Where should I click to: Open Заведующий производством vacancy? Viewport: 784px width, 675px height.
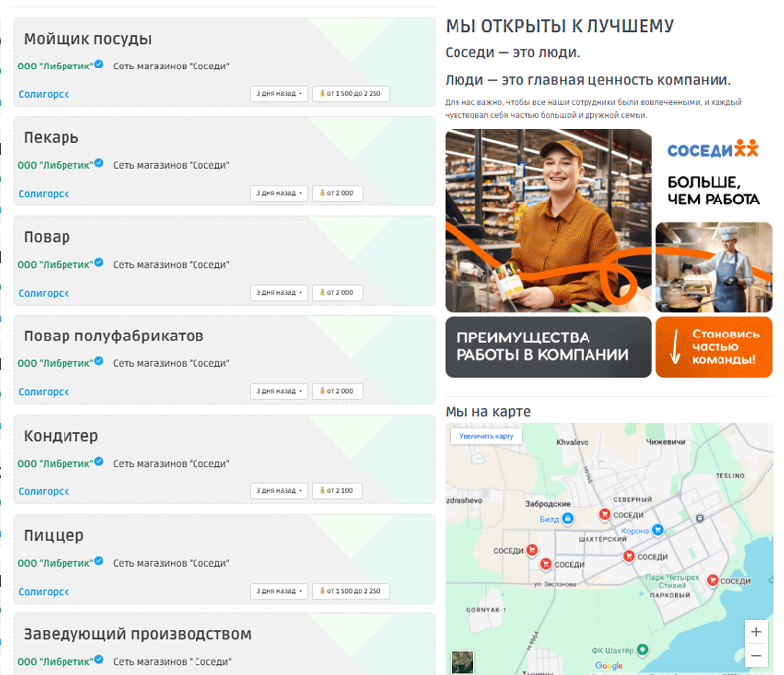click(x=138, y=634)
